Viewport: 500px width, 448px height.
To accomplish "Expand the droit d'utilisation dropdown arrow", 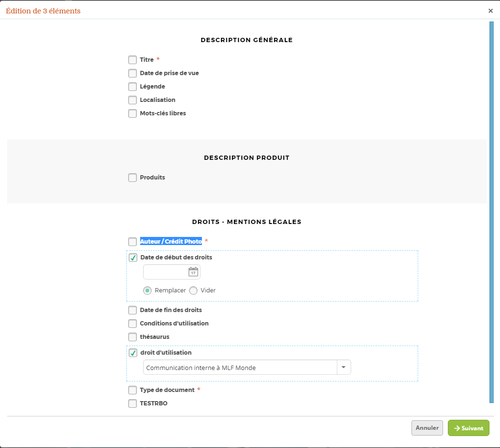I will coord(344,368).
